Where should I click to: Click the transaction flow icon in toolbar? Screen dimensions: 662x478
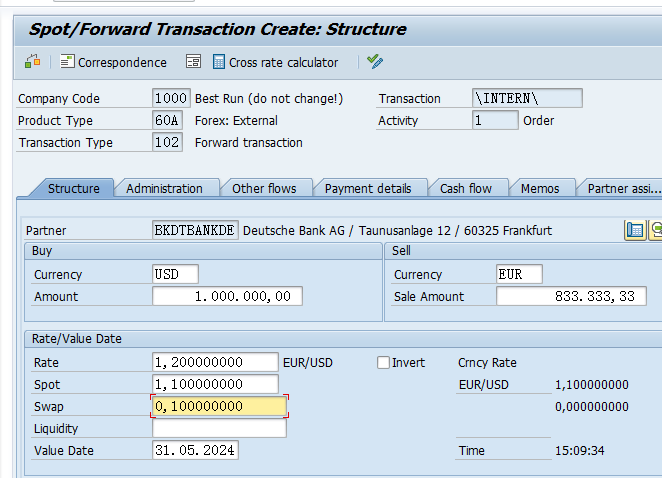click(x=32, y=62)
